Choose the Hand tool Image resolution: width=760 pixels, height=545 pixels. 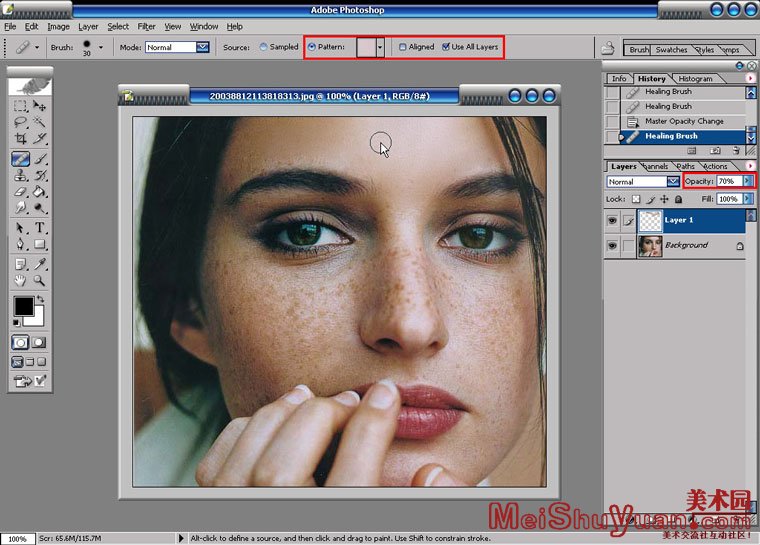[20, 281]
